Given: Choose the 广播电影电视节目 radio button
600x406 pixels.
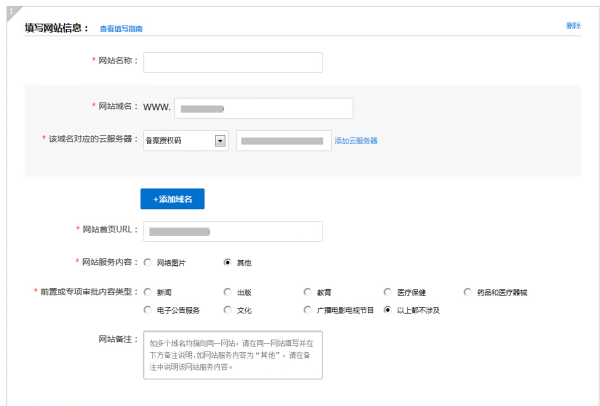Looking at the screenshot, I should pos(308,310).
